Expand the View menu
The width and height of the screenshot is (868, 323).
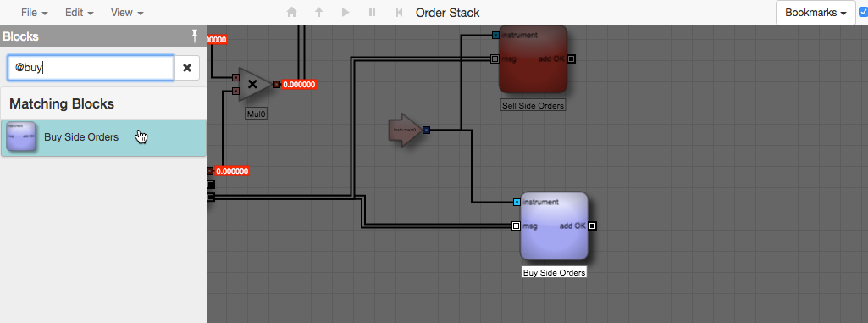tap(127, 12)
